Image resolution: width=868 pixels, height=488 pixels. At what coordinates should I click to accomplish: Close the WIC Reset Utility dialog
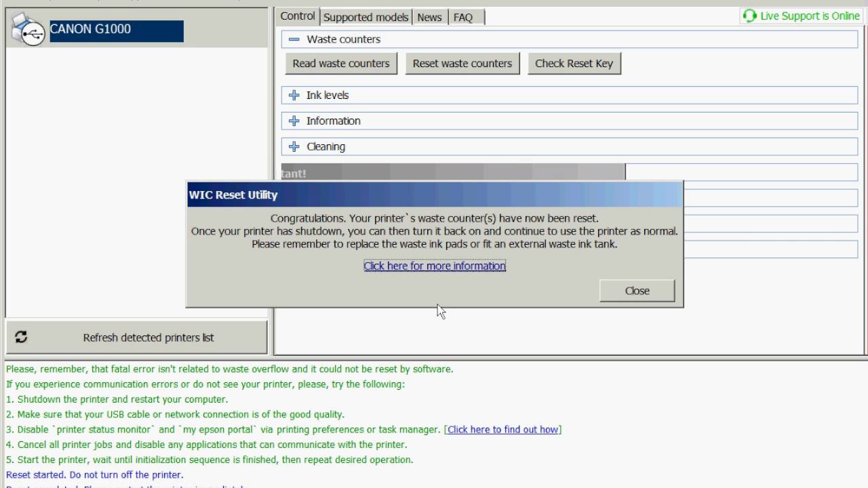[x=637, y=291]
